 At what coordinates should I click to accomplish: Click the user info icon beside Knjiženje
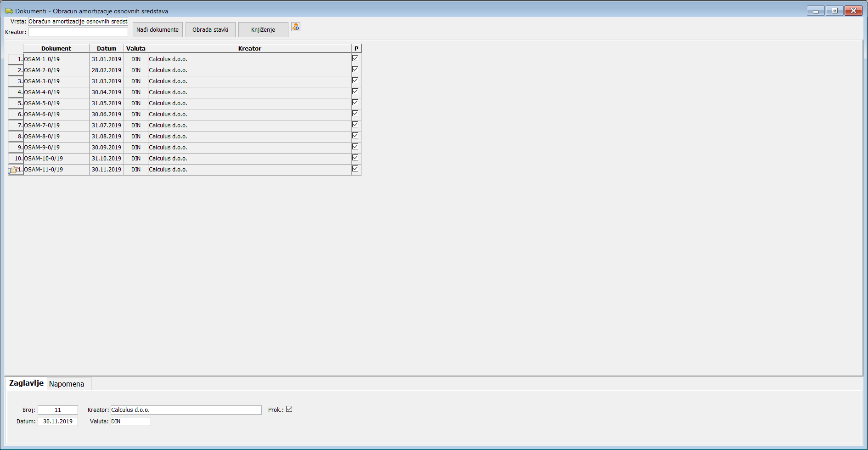pyautogui.click(x=296, y=27)
